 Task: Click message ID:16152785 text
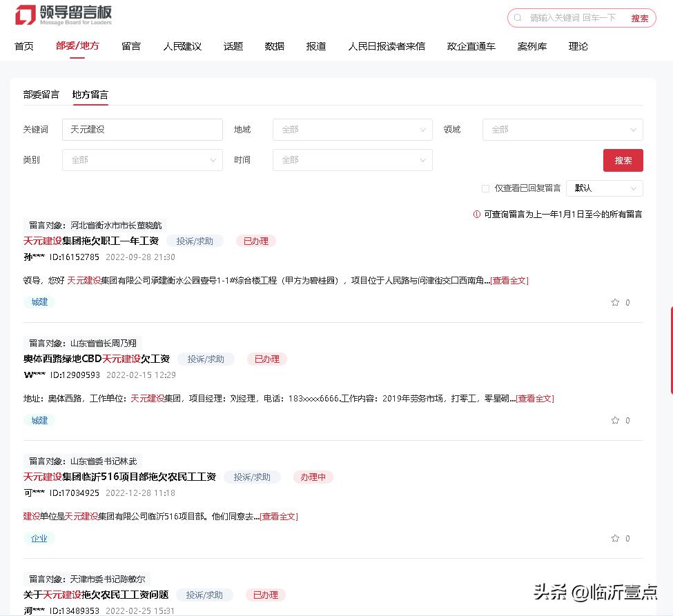[x=75, y=257]
